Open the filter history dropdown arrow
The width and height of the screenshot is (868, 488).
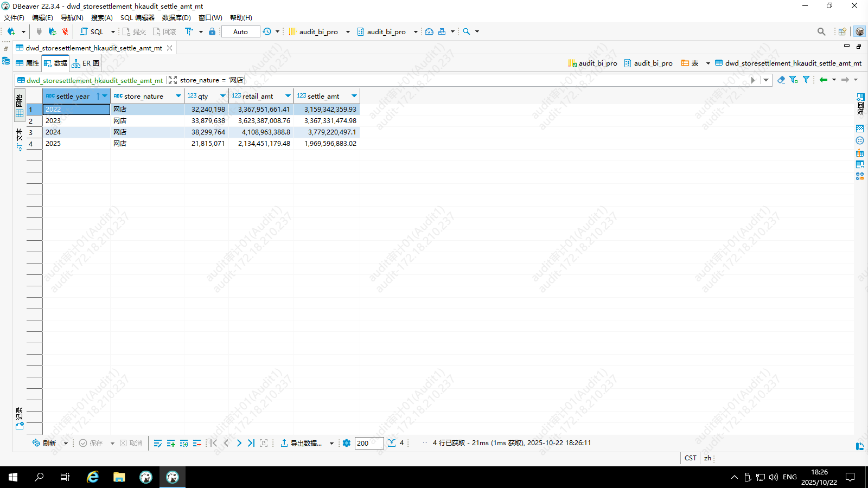coord(766,80)
